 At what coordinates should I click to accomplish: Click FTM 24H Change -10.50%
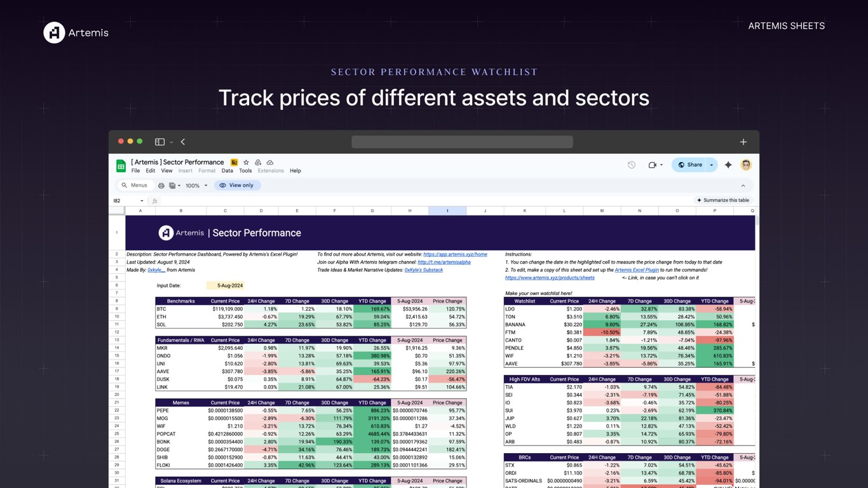pos(602,332)
